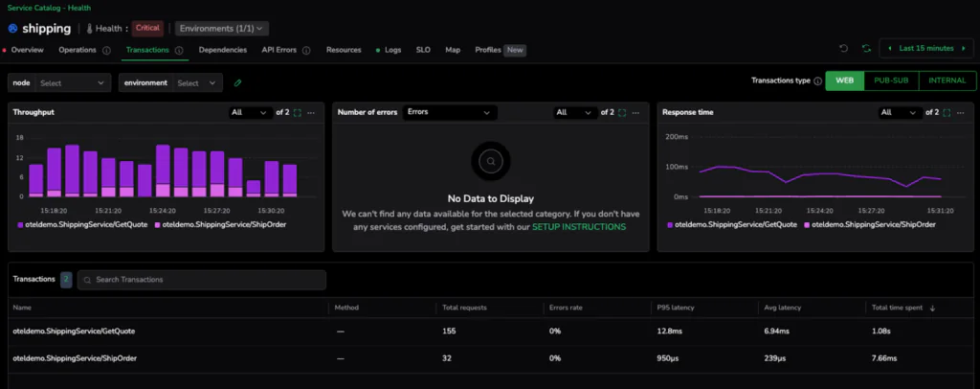980x389 pixels.
Task: Click the green edit pencil icon beside filters
Action: click(237, 83)
